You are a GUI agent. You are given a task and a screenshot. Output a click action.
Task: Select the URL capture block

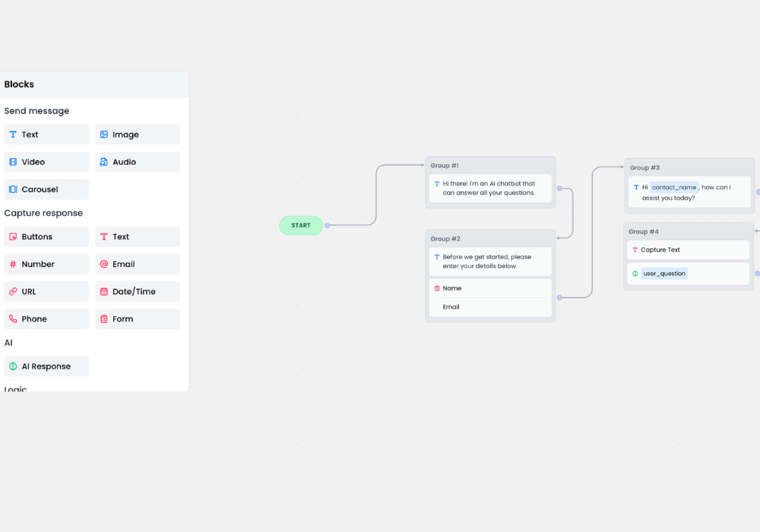pos(46,291)
